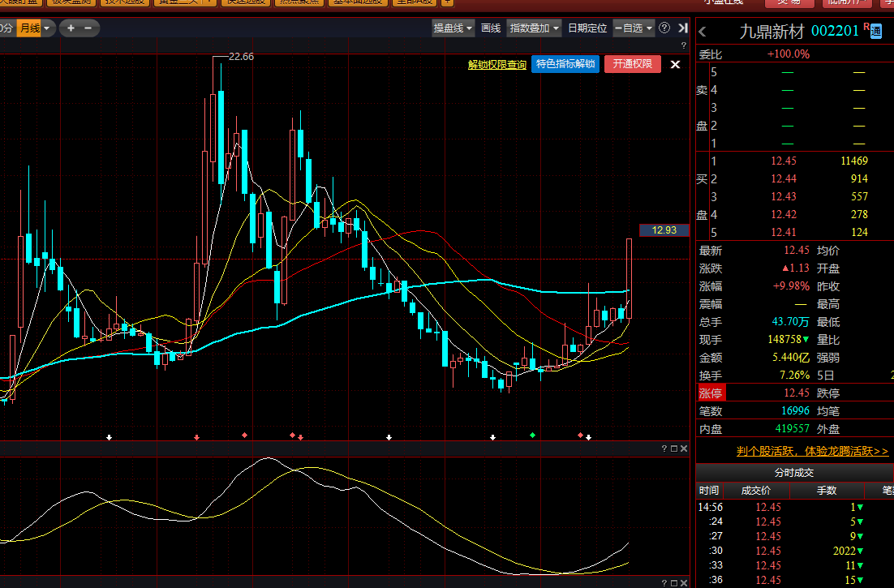Viewport: 894px width, 588px height.
Task: Click the blue 通 badge next to 002201
Action: pos(876,32)
